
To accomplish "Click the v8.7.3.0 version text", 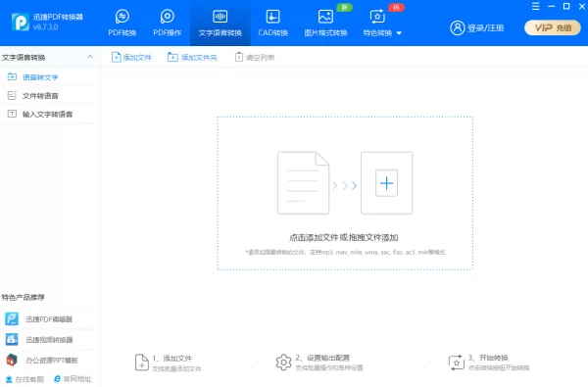I will 46,27.
